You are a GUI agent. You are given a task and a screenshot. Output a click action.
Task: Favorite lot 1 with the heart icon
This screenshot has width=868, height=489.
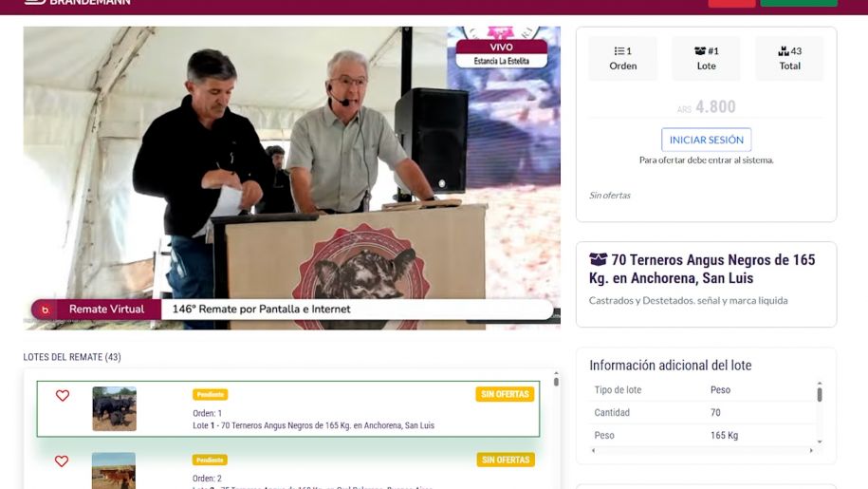coord(63,396)
